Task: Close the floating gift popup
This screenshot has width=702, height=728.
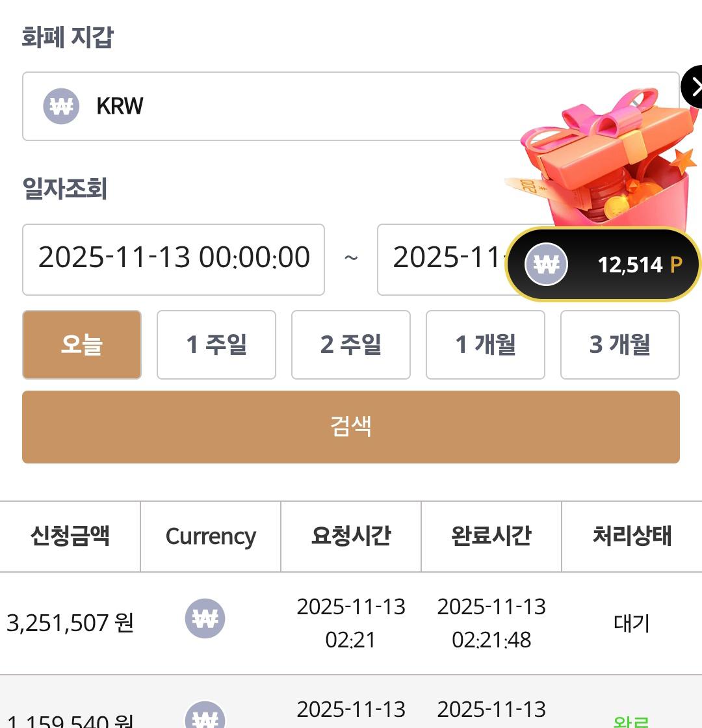Action: (693, 86)
